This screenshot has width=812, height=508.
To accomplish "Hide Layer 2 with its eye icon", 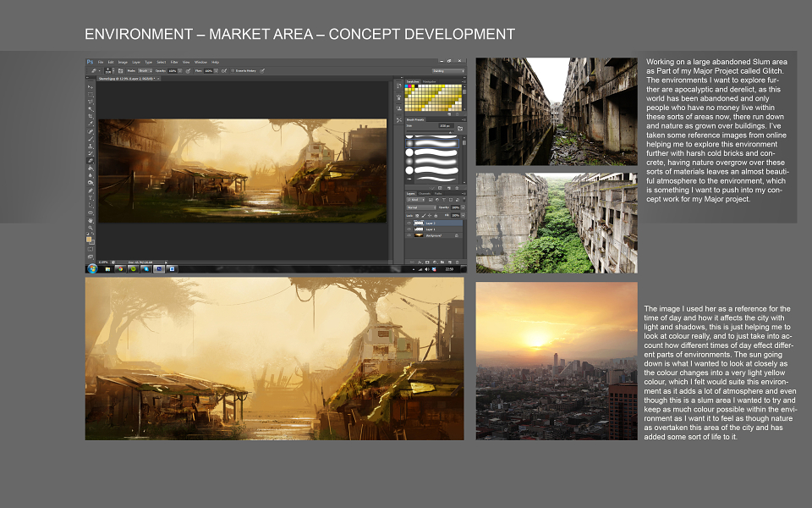I will [x=409, y=223].
